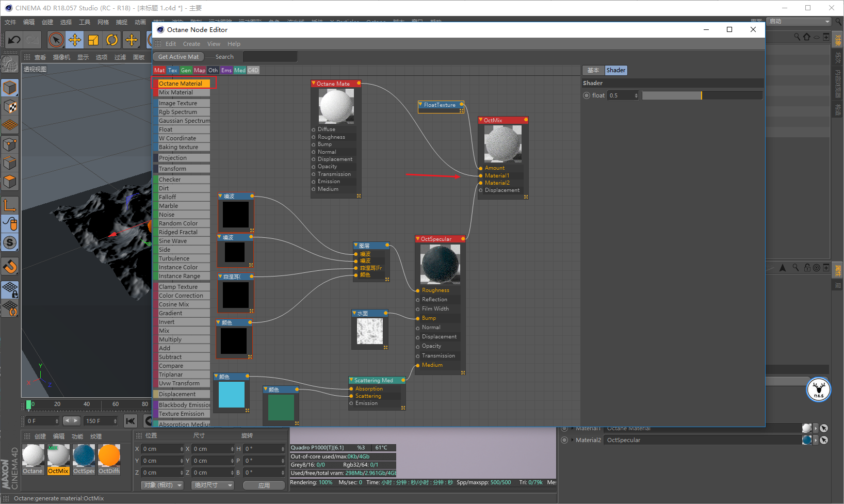Image resolution: width=844 pixels, height=504 pixels.
Task: Click the cyan 颜色 node color swatch
Action: point(232,395)
